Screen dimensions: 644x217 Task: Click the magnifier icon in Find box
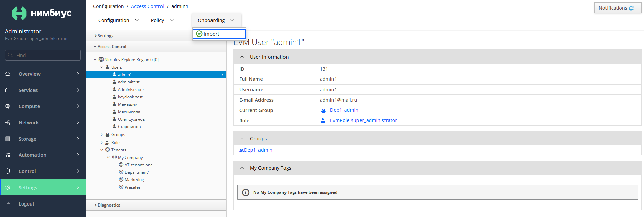pyautogui.click(x=10, y=55)
